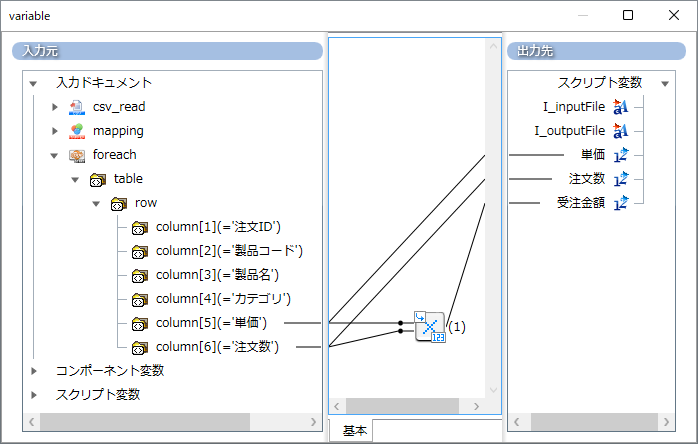
Task: Collapse the row node
Action: point(96,204)
